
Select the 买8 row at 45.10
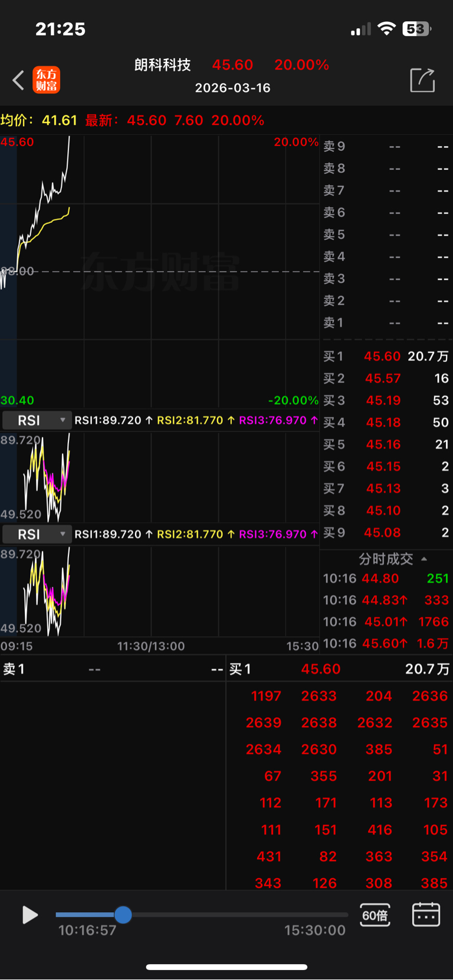click(x=386, y=510)
